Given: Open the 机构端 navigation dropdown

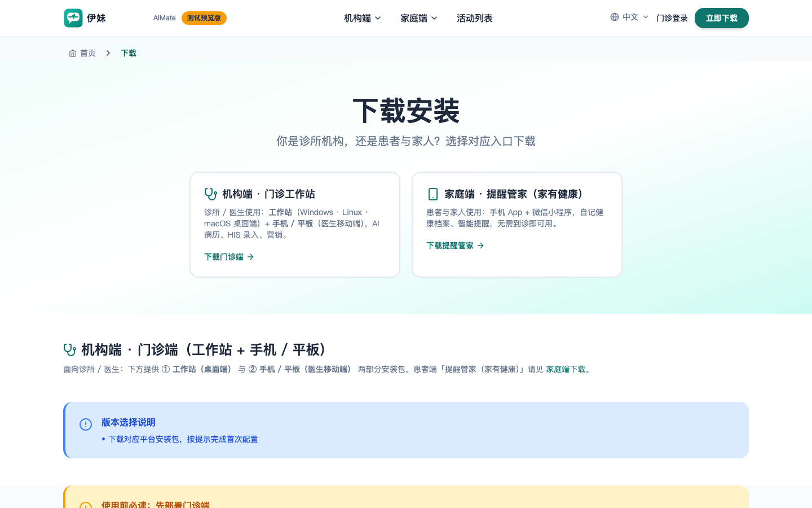Looking at the screenshot, I should tap(363, 18).
